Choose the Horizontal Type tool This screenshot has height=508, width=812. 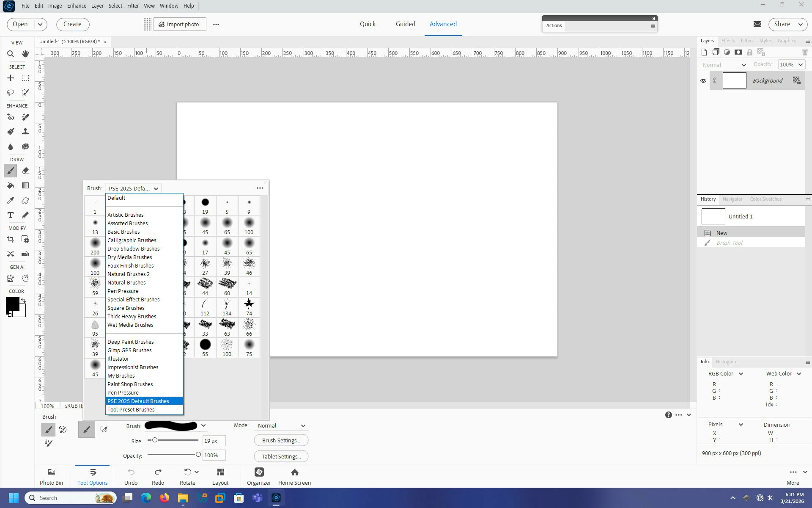[x=11, y=215]
